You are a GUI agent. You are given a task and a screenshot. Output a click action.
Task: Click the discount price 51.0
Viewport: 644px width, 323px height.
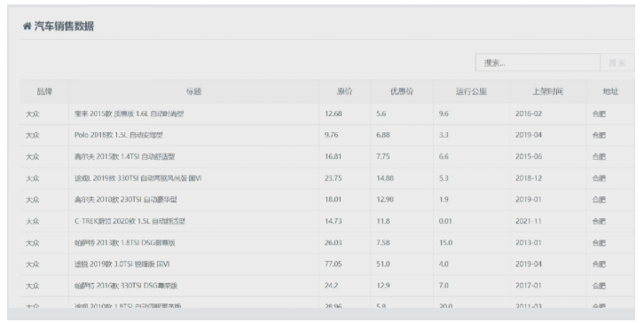point(383,264)
